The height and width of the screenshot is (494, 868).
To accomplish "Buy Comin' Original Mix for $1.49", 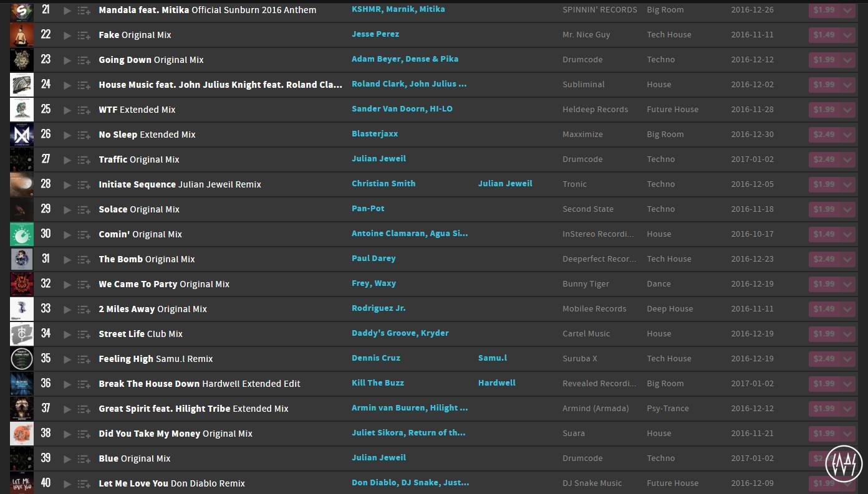I will (x=824, y=234).
